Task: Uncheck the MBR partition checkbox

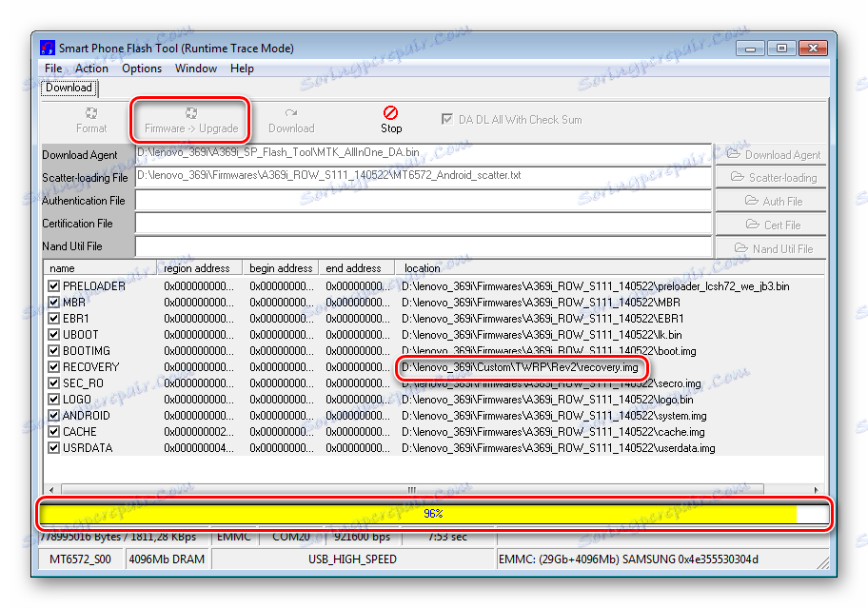Action: (x=53, y=302)
